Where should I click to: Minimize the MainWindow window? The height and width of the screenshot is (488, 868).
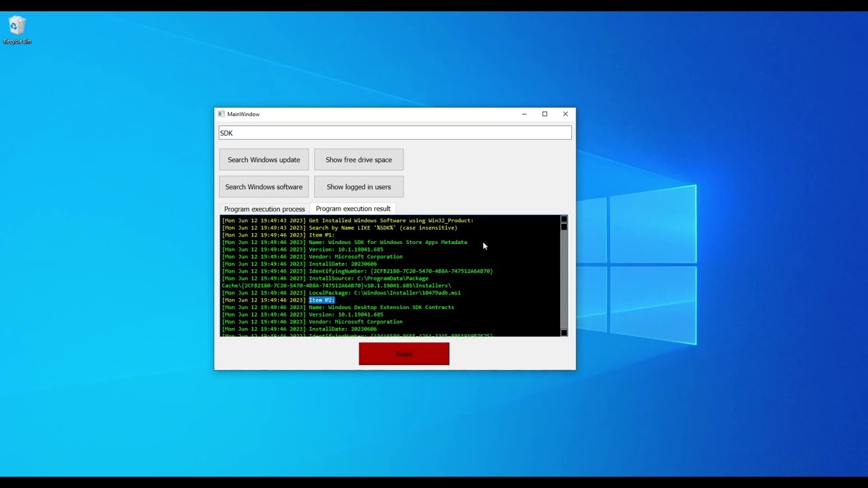[524, 114]
